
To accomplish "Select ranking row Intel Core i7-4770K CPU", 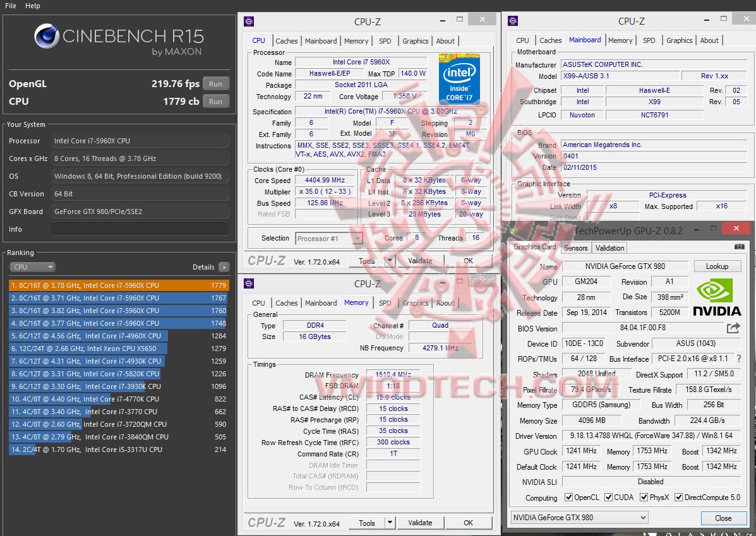I will 119,399.
